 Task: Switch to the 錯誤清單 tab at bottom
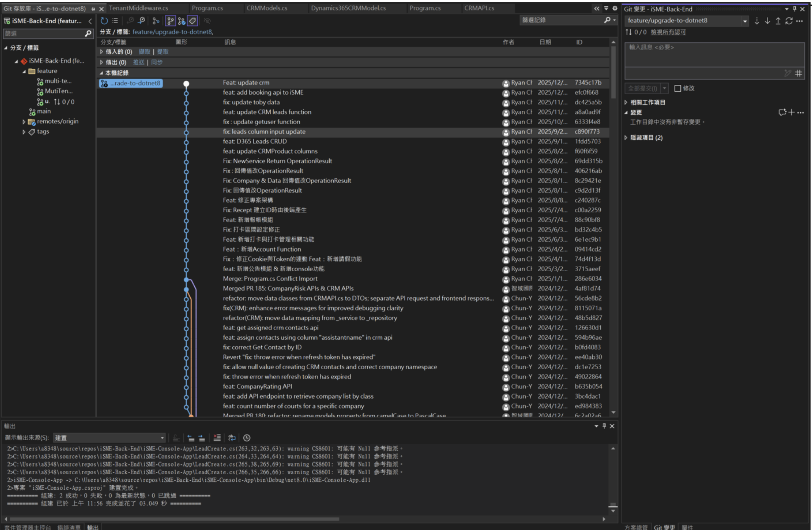tap(69, 527)
